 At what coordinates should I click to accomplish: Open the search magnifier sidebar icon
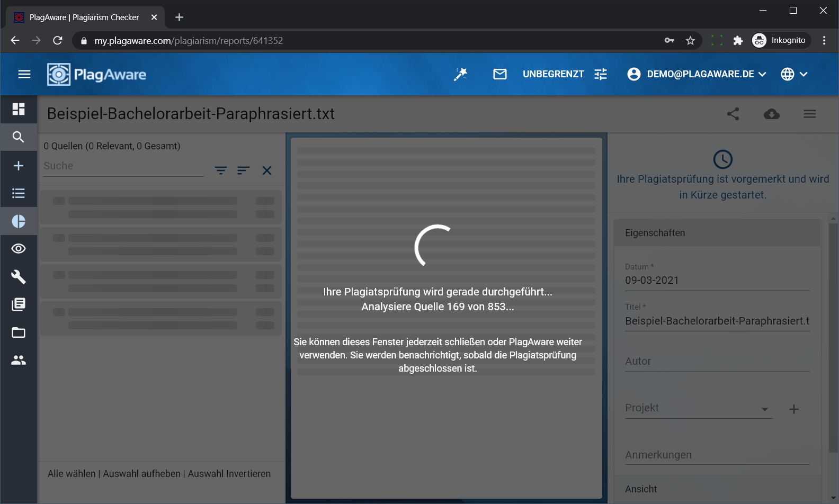click(x=19, y=137)
